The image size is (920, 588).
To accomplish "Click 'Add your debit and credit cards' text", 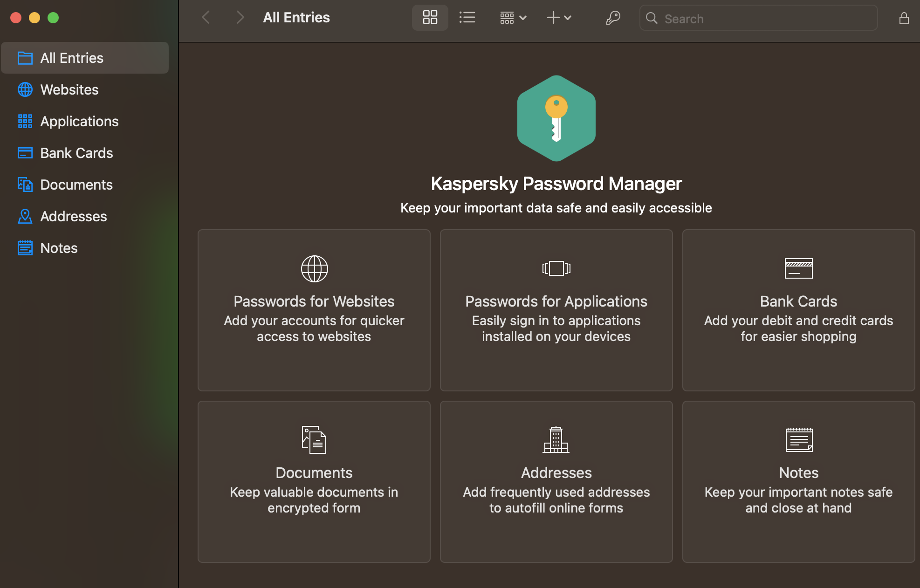I will [x=799, y=328].
